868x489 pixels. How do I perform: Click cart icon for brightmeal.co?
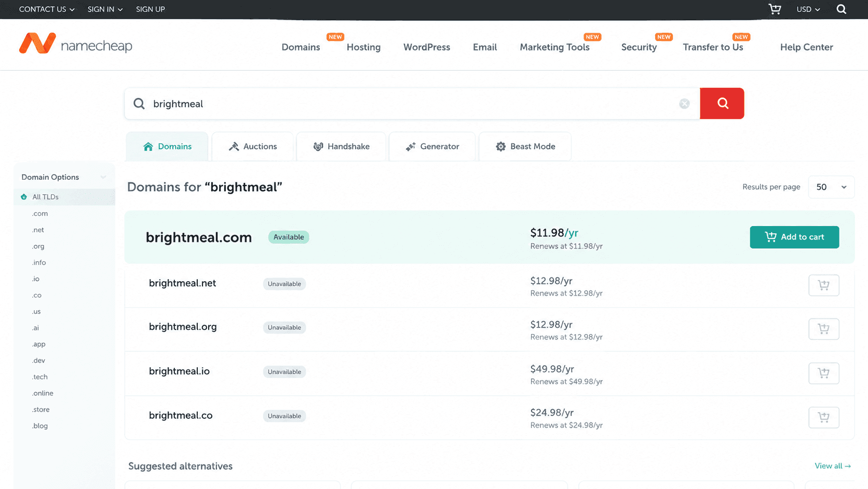coord(823,417)
